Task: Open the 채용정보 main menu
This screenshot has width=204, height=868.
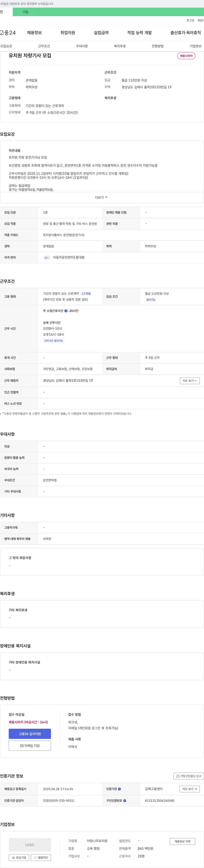Action: click(34, 33)
